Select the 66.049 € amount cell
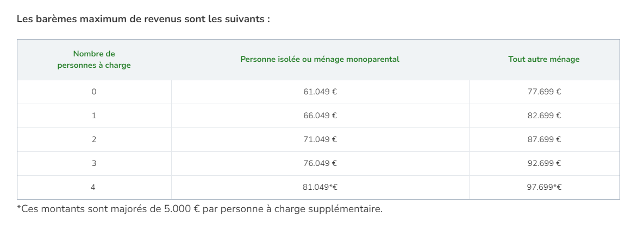The image size is (644, 230). point(320,116)
